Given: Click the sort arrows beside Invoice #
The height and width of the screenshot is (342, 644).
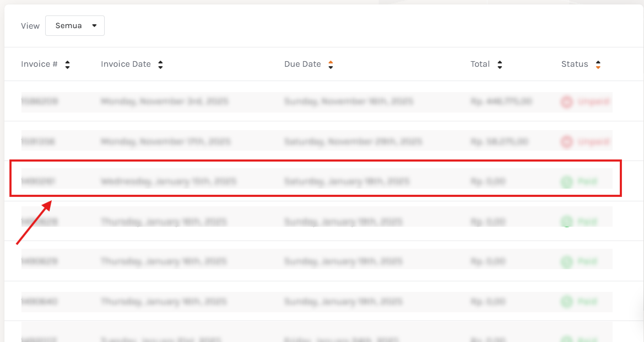Looking at the screenshot, I should pos(67,65).
